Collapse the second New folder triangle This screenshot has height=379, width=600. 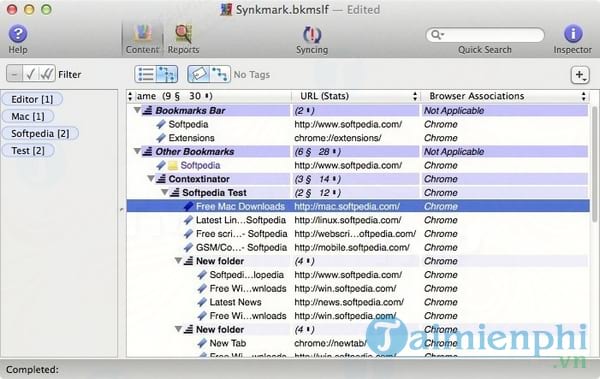coord(178,329)
